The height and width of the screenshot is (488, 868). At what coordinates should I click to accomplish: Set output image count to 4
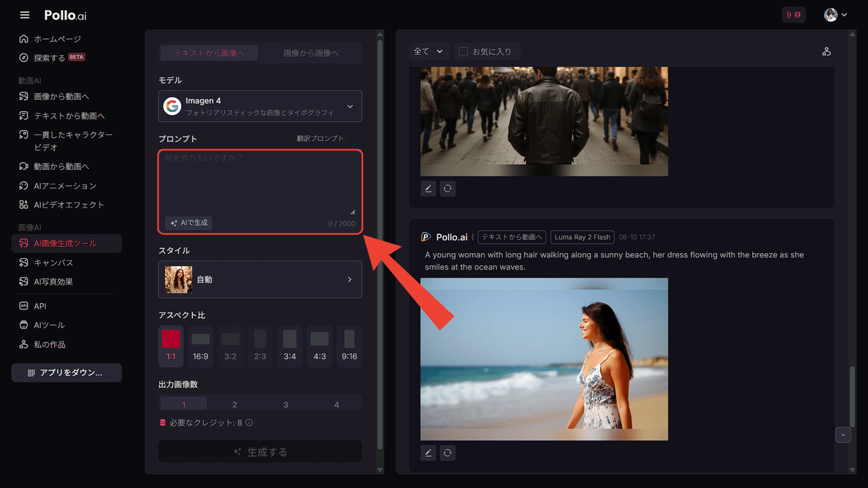[336, 405]
